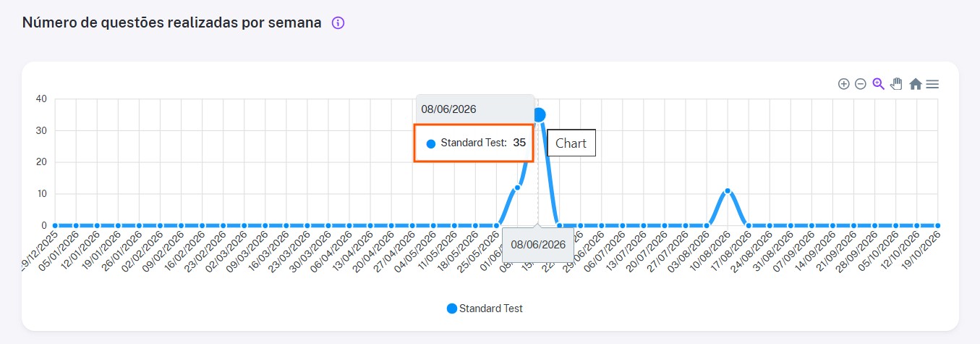This screenshot has width=980, height=344.
Task: Reset zoom with the home icon
Action: [x=916, y=84]
